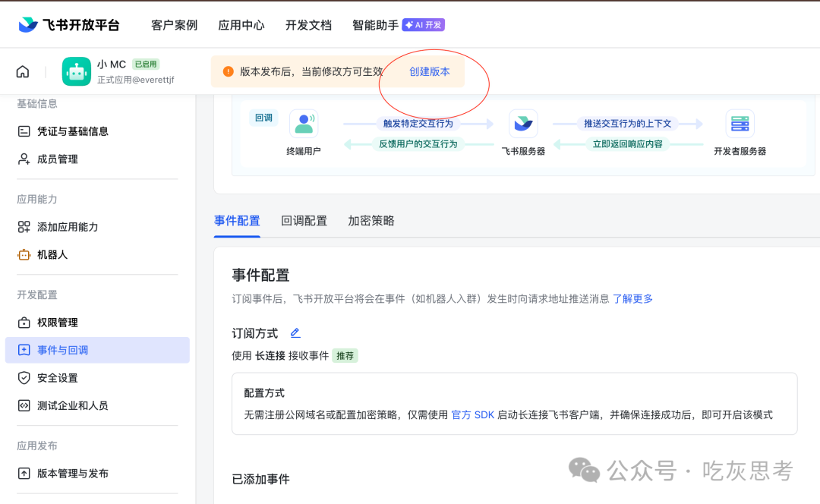The height and width of the screenshot is (504, 820).
Task: Switch to the 事件配置 tab
Action: click(x=237, y=221)
